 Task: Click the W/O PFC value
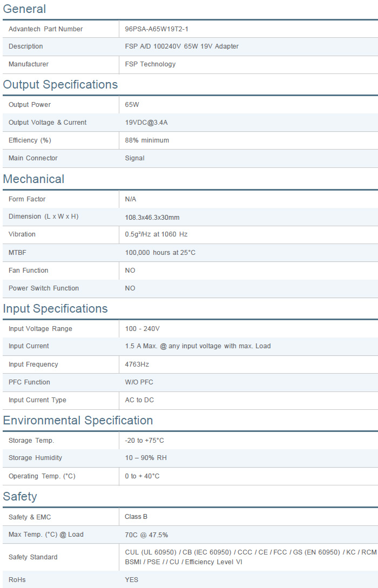(139, 382)
